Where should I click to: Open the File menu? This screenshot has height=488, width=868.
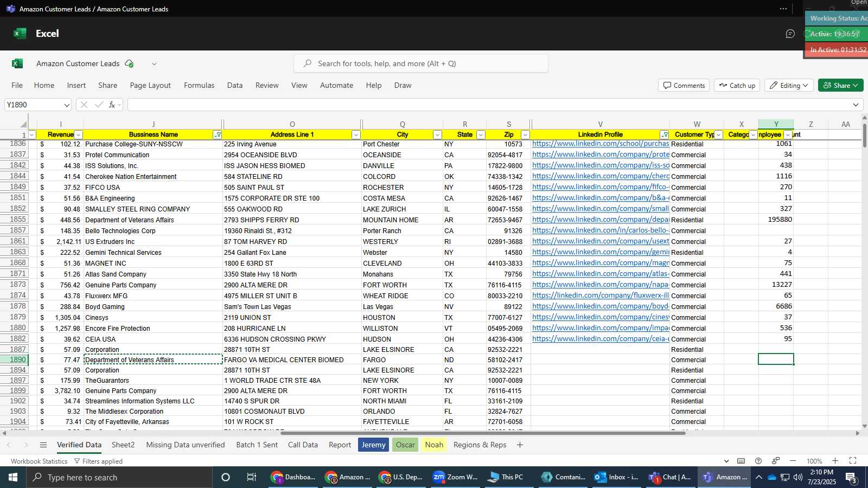(x=17, y=85)
